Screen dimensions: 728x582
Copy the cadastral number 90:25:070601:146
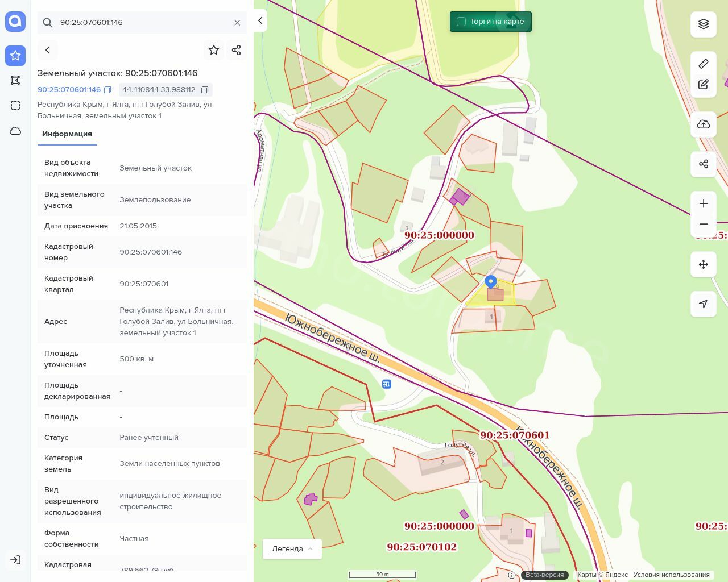(107, 90)
